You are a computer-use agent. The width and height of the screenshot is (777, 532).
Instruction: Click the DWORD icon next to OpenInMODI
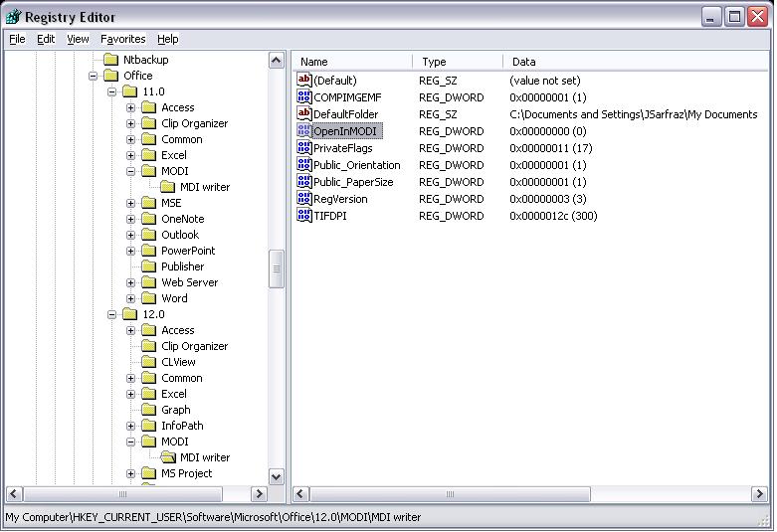(303, 130)
